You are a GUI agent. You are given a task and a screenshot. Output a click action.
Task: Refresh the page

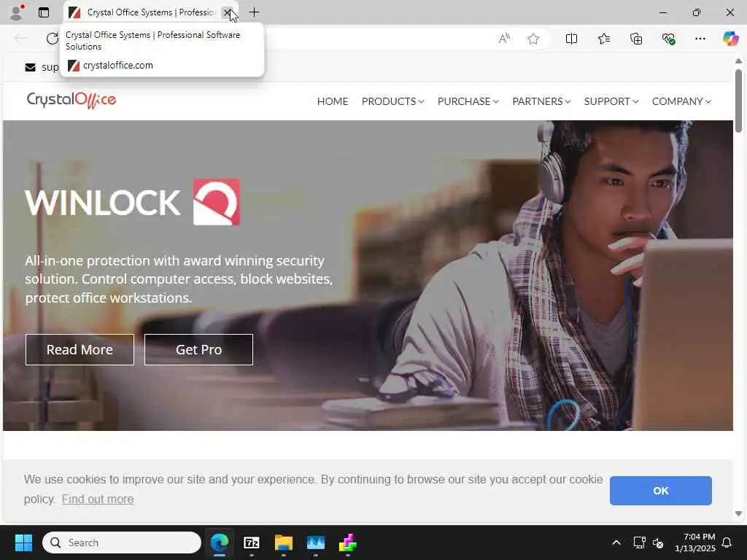tap(53, 39)
